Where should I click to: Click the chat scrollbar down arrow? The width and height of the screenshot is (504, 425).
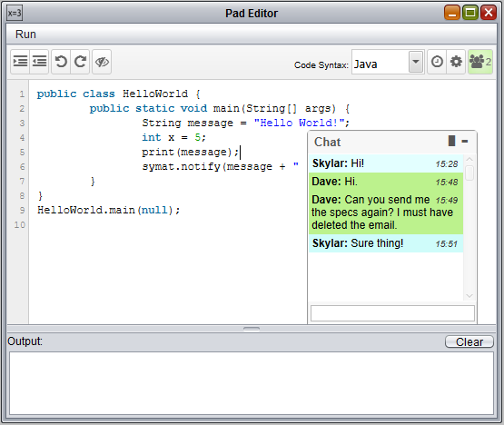point(469,296)
